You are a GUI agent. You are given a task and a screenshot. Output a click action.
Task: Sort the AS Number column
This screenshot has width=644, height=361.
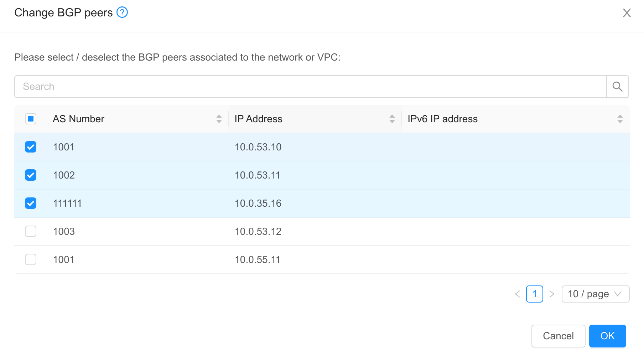tap(218, 119)
